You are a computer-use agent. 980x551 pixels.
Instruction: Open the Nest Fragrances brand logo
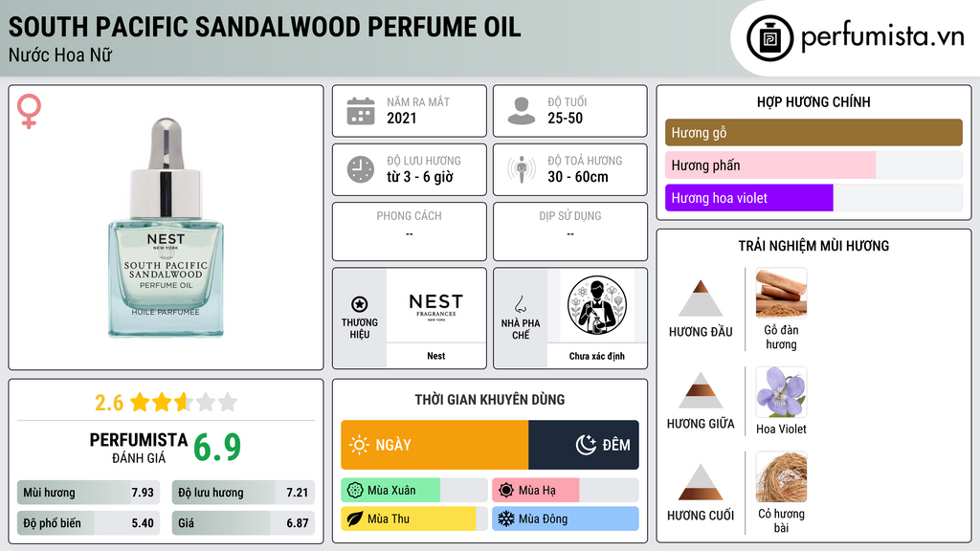pyautogui.click(x=435, y=305)
